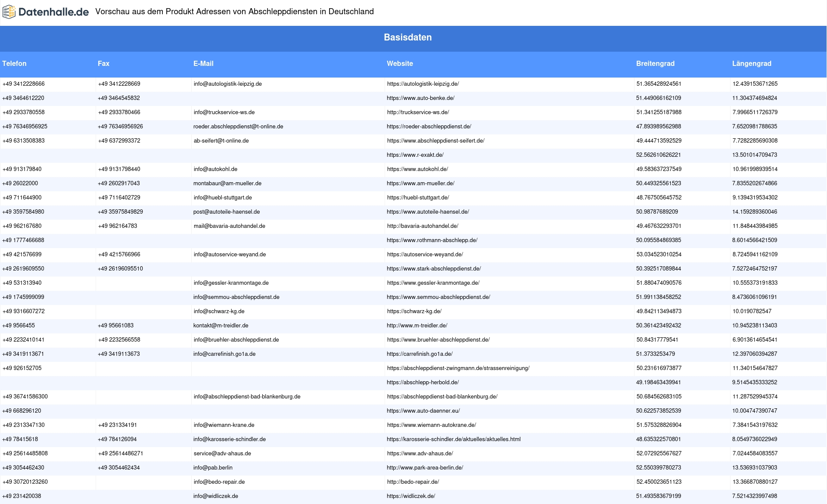The height and width of the screenshot is (504, 827).
Task: Open the huebl-stuttgart.de website link
Action: click(418, 198)
